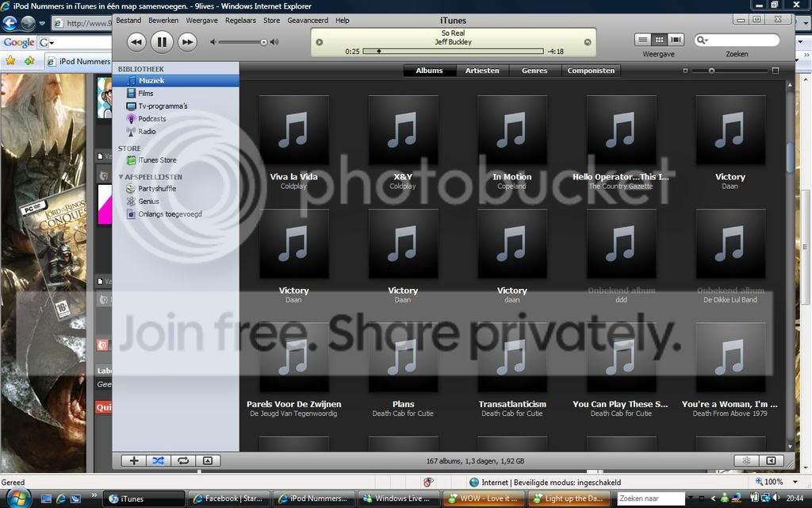Open the search options magnifier dropdown

[x=703, y=40]
